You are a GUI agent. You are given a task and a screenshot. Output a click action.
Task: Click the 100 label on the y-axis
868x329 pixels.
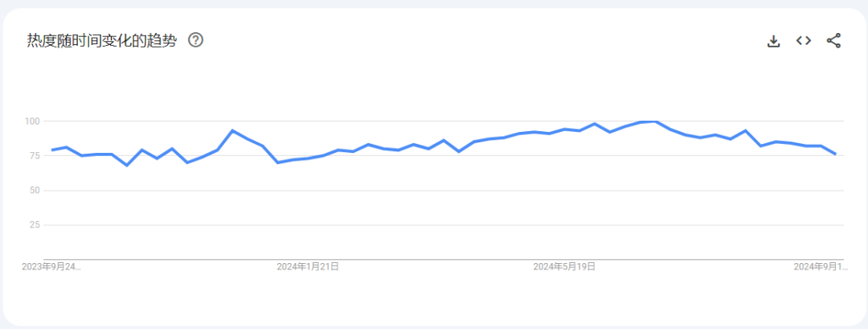pyautogui.click(x=31, y=121)
